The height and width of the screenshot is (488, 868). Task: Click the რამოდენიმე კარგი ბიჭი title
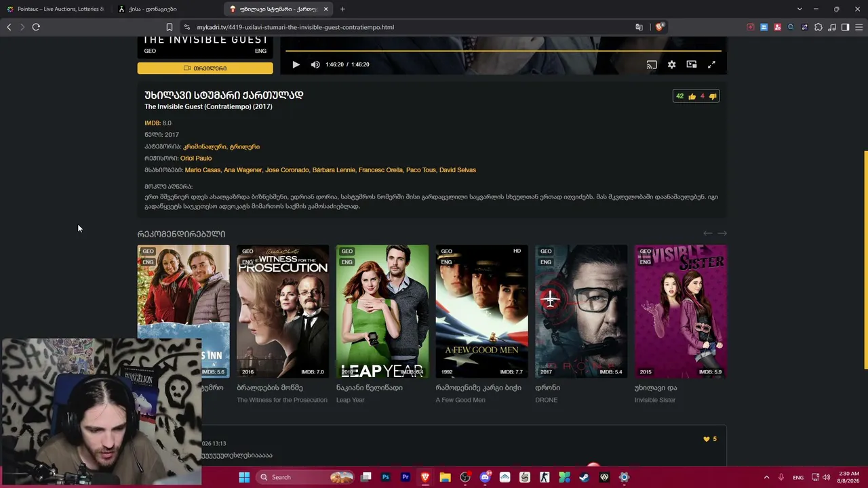click(x=479, y=388)
